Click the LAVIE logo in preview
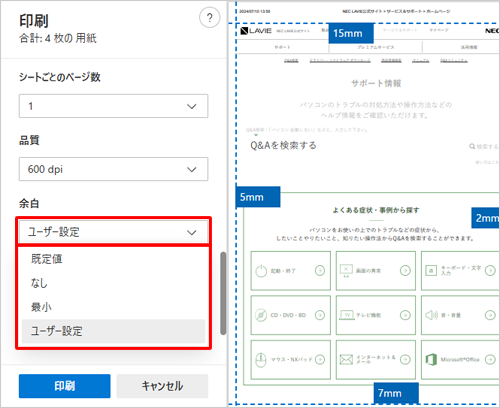This screenshot has width=500, height=408. point(256,31)
